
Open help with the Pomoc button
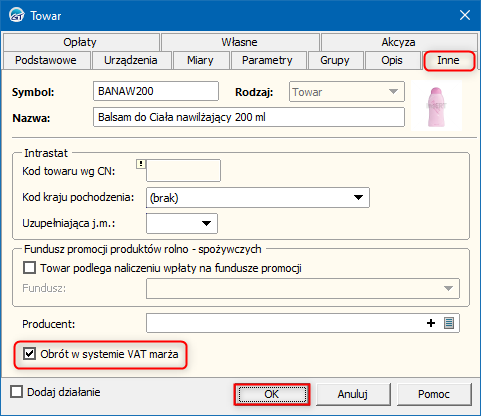[x=434, y=394]
